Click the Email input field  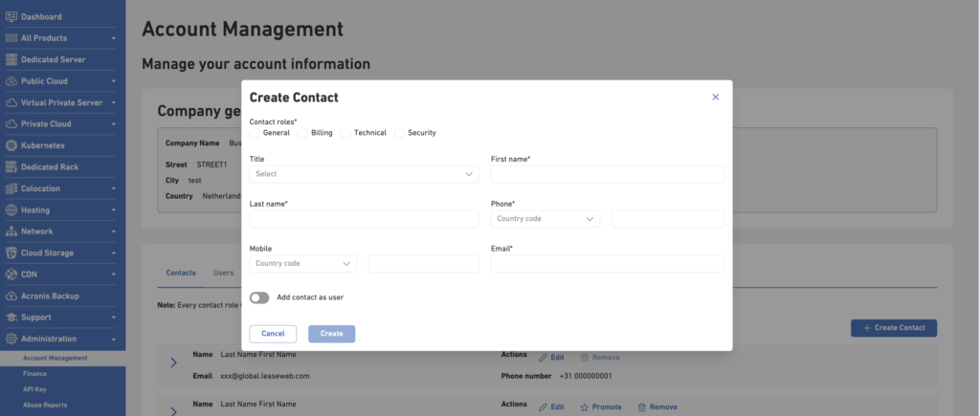click(x=608, y=264)
